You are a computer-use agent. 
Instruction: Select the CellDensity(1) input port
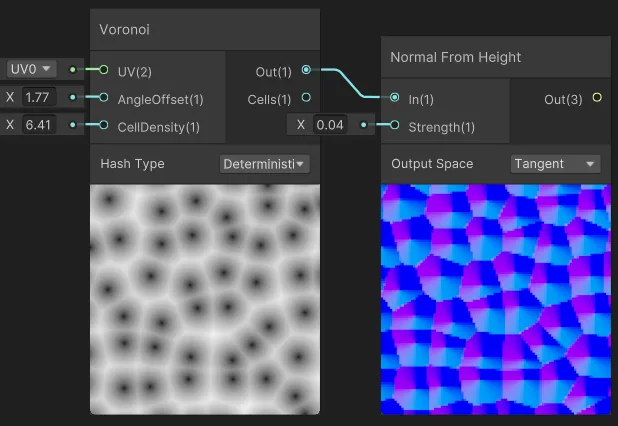pos(104,125)
